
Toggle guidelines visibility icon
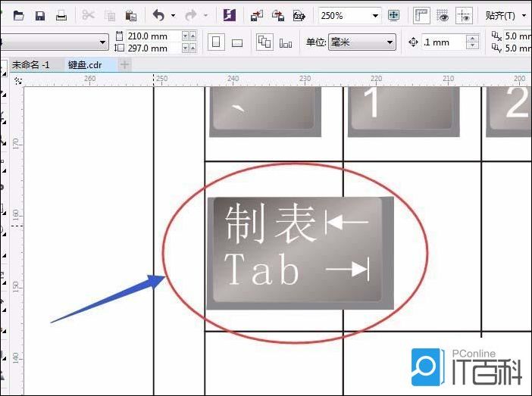[x=464, y=16]
